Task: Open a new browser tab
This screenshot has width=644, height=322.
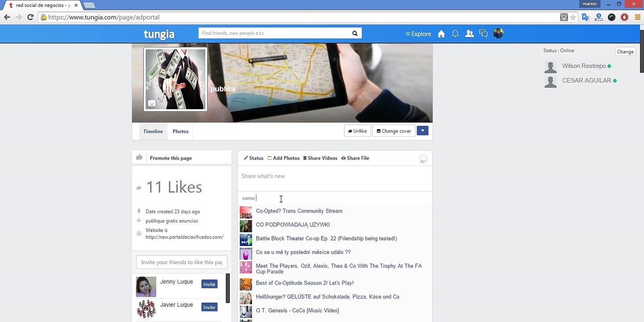Action: click(x=89, y=5)
